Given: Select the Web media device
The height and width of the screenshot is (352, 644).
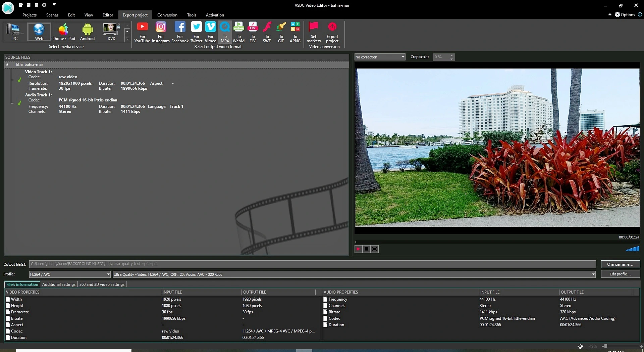Looking at the screenshot, I should [39, 32].
